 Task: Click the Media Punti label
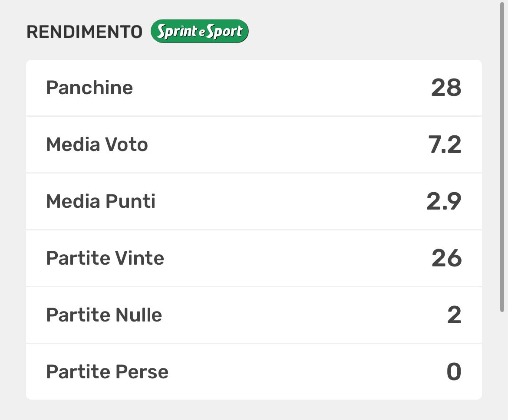[101, 201]
